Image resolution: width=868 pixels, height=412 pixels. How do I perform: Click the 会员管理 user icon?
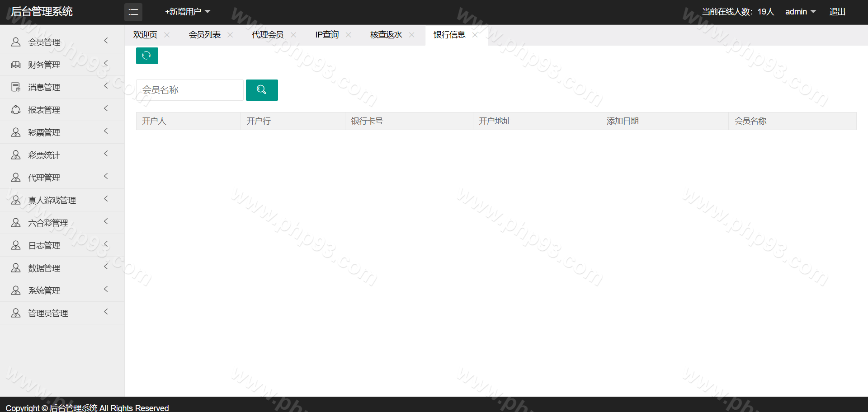pos(16,42)
